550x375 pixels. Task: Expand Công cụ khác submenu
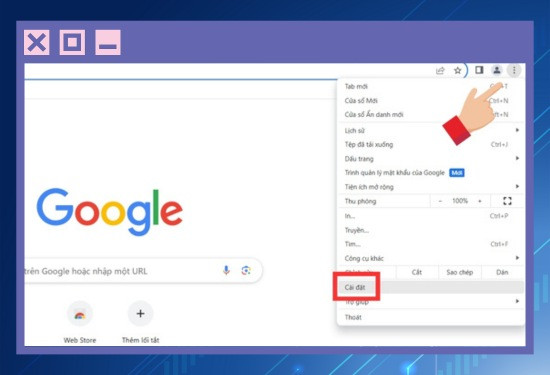tap(431, 259)
